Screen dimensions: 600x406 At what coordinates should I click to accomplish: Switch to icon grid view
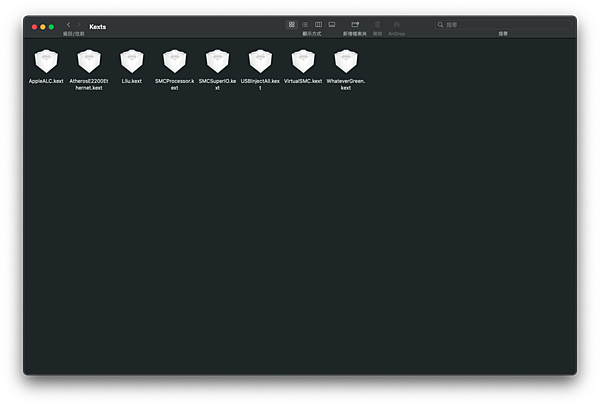[x=292, y=24]
